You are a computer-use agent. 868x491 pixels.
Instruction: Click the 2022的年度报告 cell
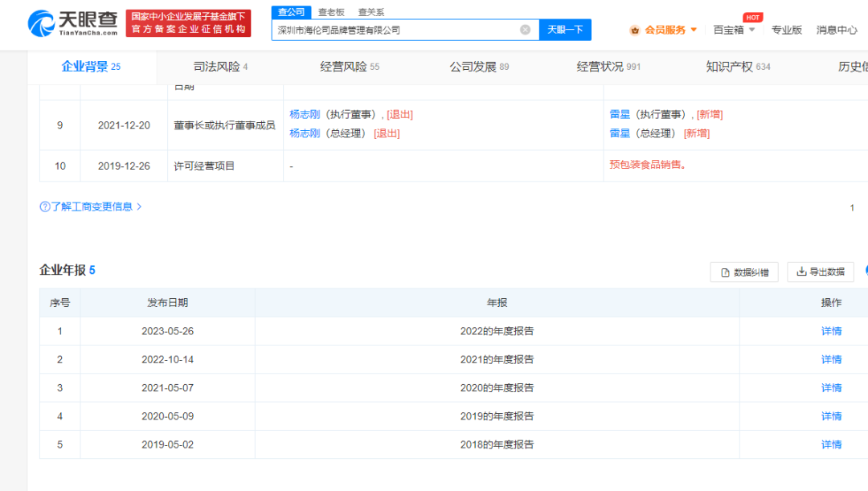click(x=497, y=331)
